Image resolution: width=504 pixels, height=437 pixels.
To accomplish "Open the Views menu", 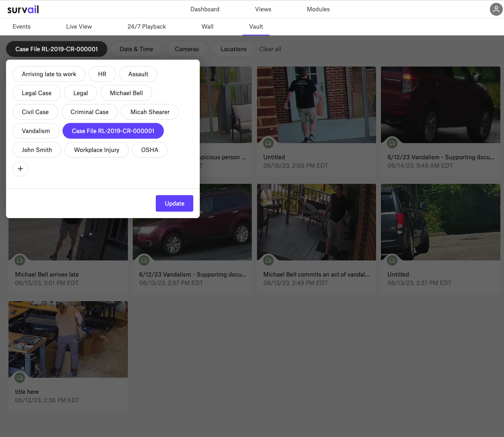I will click(263, 9).
